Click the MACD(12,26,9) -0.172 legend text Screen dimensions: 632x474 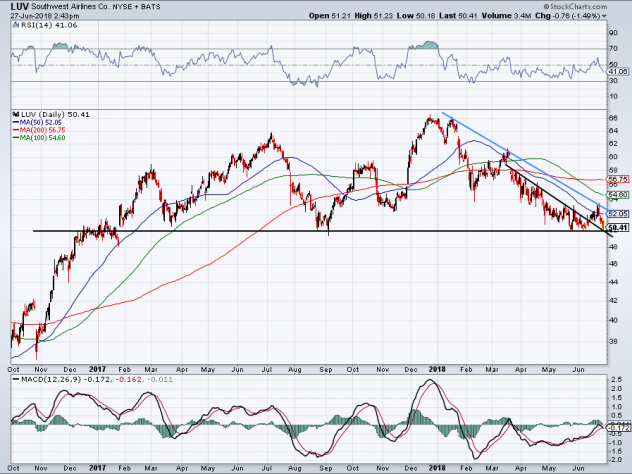coord(65,379)
